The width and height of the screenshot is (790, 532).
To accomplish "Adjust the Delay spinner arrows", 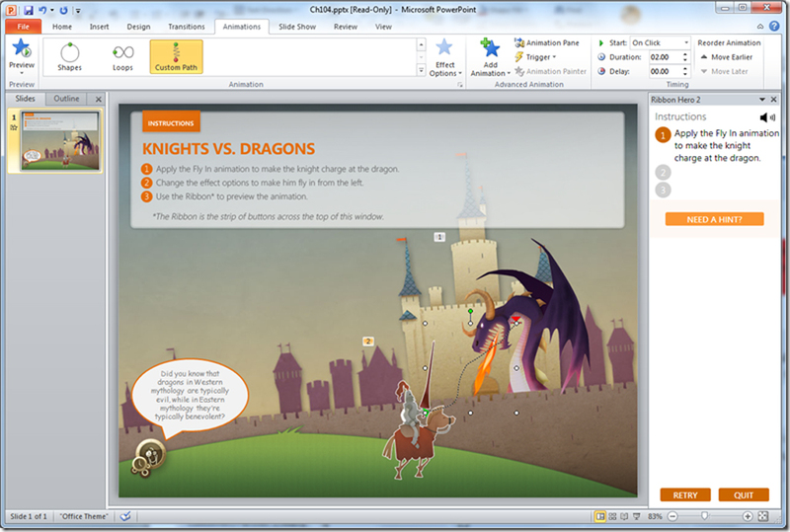I will (685, 71).
